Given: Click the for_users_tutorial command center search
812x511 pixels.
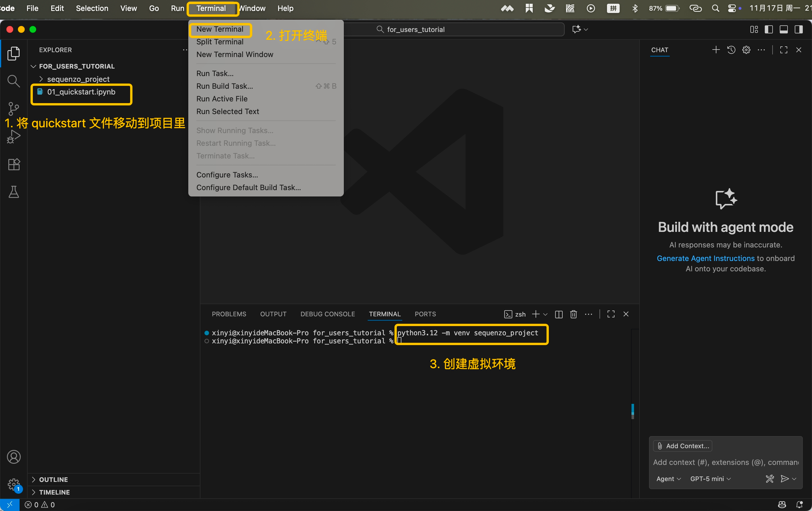Looking at the screenshot, I should pos(416,29).
